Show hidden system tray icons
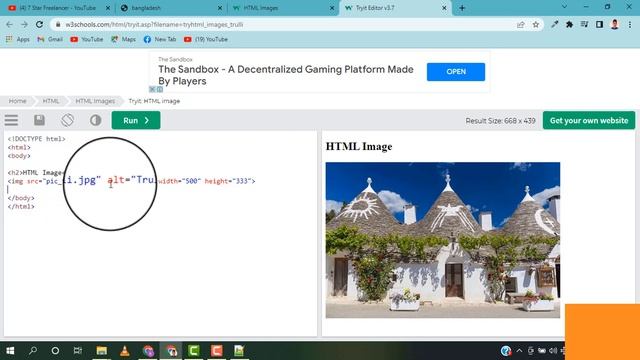 click(x=519, y=351)
